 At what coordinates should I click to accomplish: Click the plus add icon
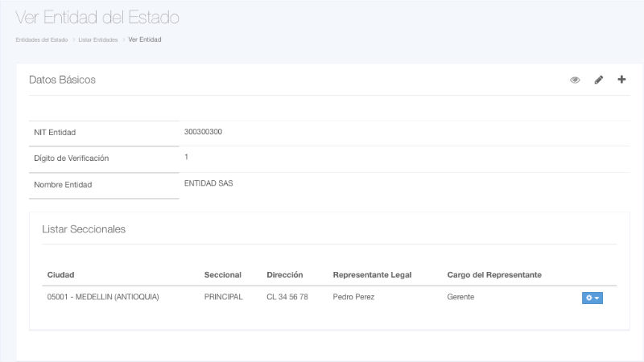tap(621, 80)
